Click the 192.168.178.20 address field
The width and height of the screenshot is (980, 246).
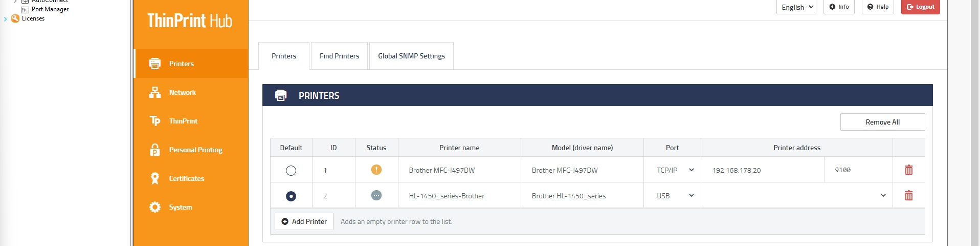762,170
